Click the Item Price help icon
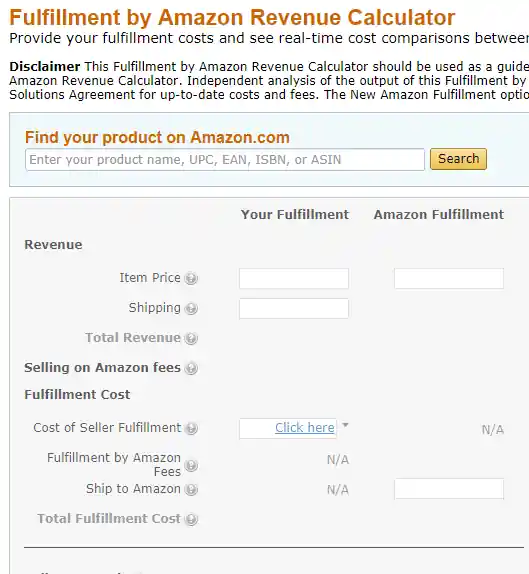 (191, 278)
